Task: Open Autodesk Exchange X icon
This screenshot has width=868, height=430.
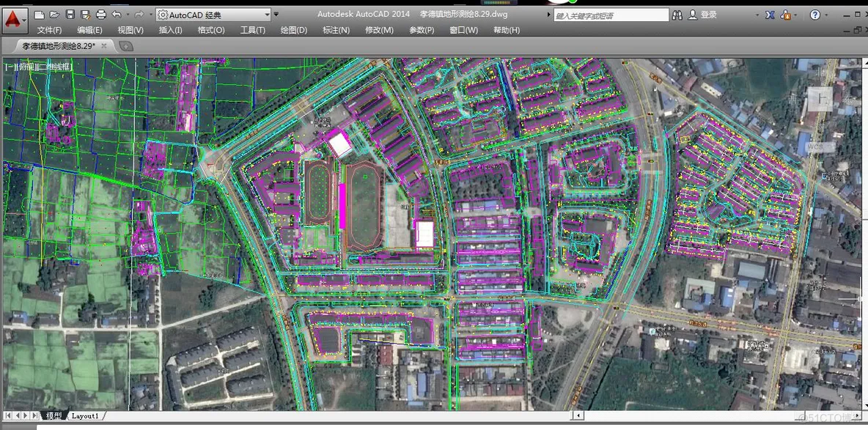Action: click(x=770, y=15)
